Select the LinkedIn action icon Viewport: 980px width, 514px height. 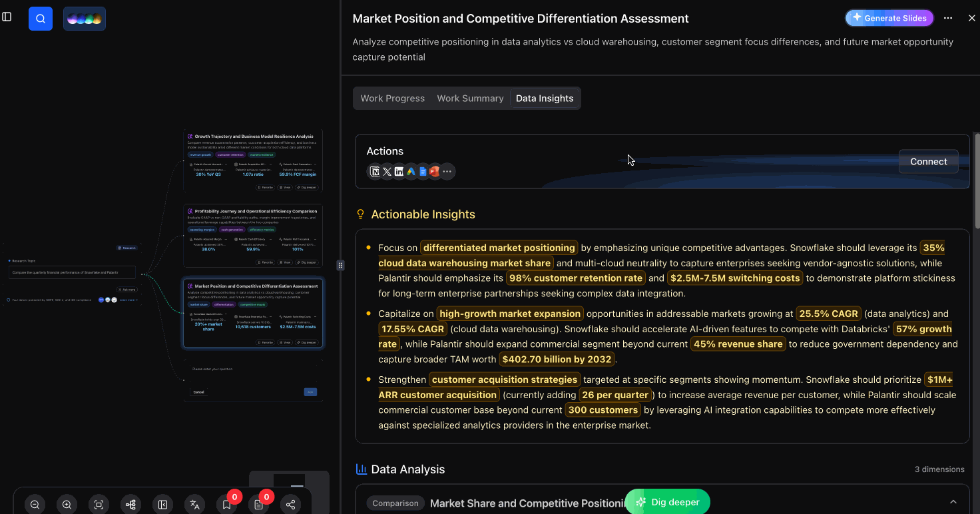(399, 171)
